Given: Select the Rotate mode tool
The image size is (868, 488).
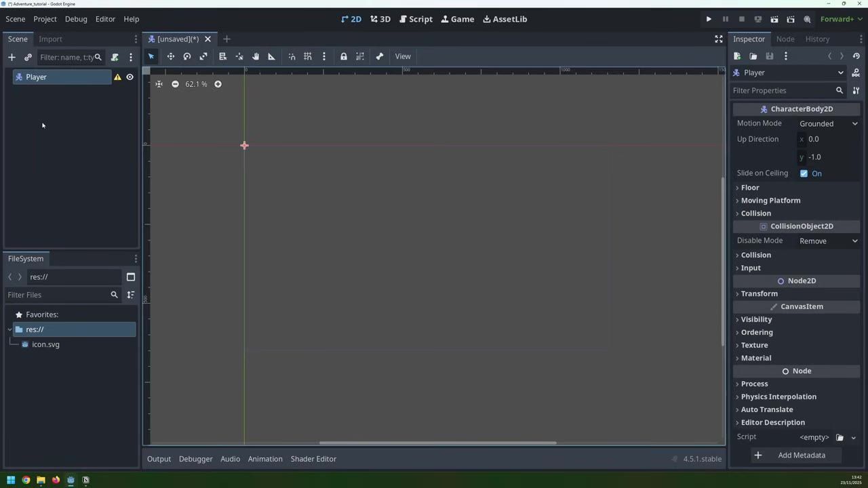Looking at the screenshot, I should coord(187,56).
